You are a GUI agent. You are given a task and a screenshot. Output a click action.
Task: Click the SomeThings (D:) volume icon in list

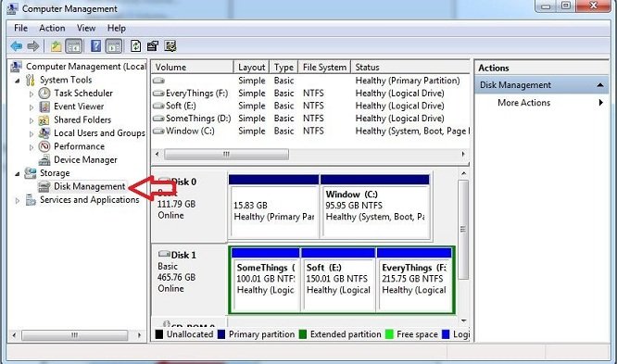point(158,119)
